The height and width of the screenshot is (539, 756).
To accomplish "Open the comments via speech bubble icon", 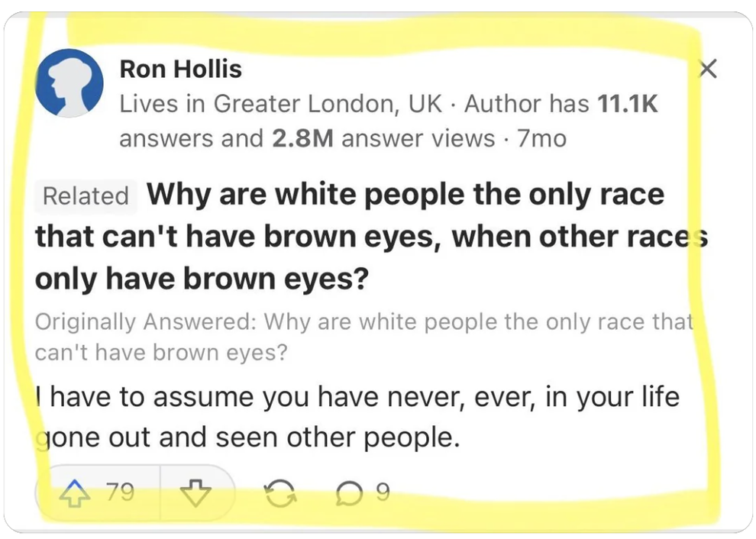I will click(x=349, y=493).
